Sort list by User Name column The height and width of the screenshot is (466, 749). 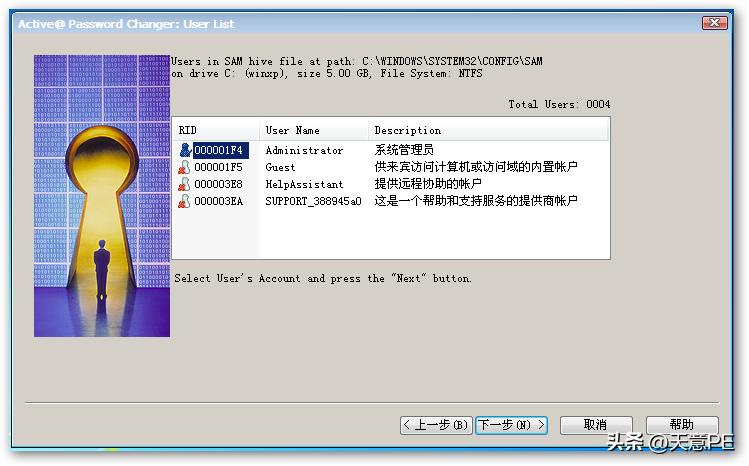point(314,130)
